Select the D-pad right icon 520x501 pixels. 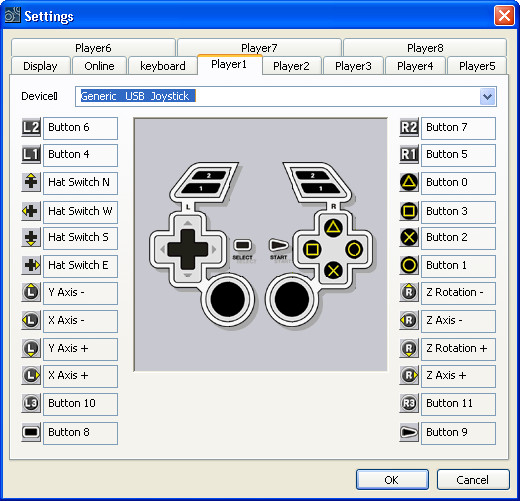pos(31,265)
